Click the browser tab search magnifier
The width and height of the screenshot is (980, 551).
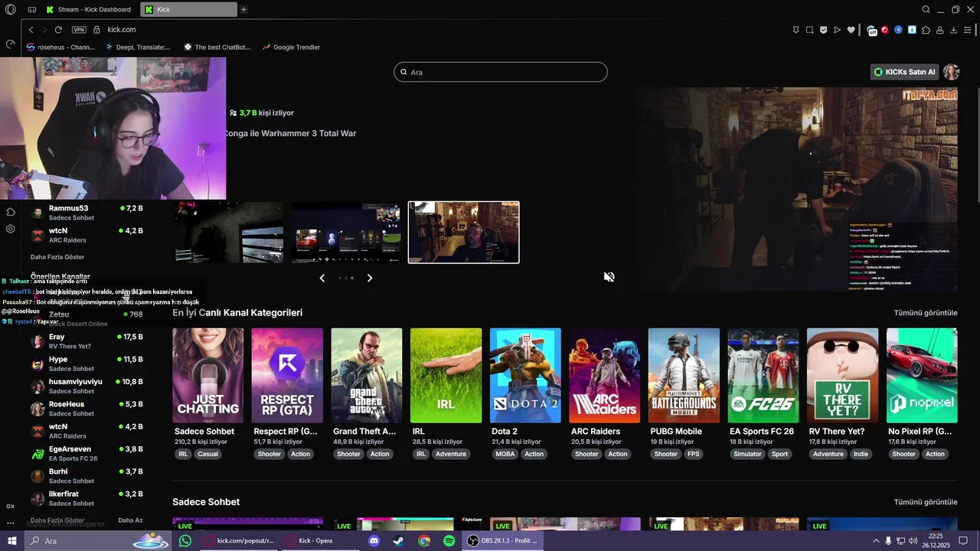(926, 9)
